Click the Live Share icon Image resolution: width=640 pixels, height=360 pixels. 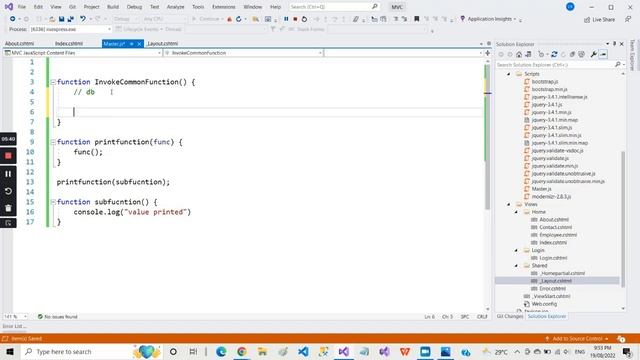point(599,20)
